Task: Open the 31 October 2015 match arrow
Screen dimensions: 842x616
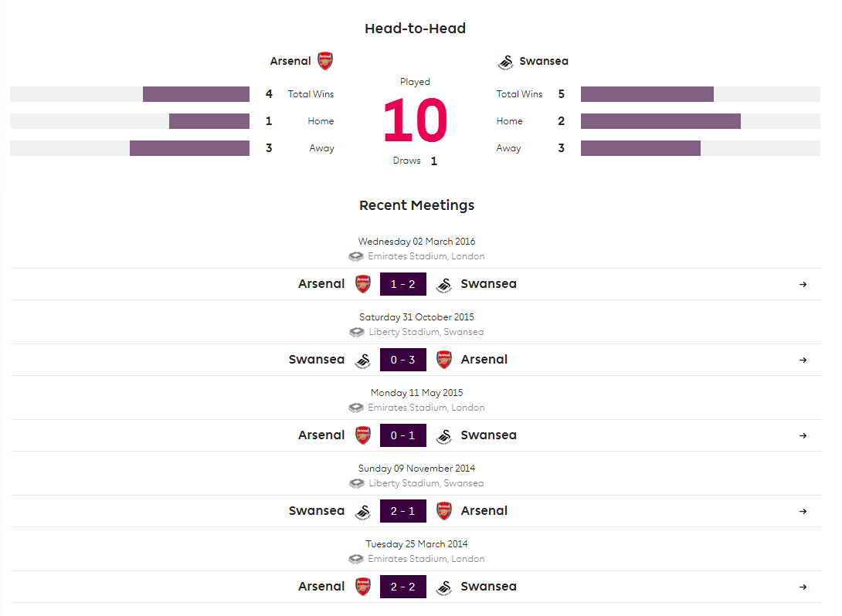Action: [803, 360]
